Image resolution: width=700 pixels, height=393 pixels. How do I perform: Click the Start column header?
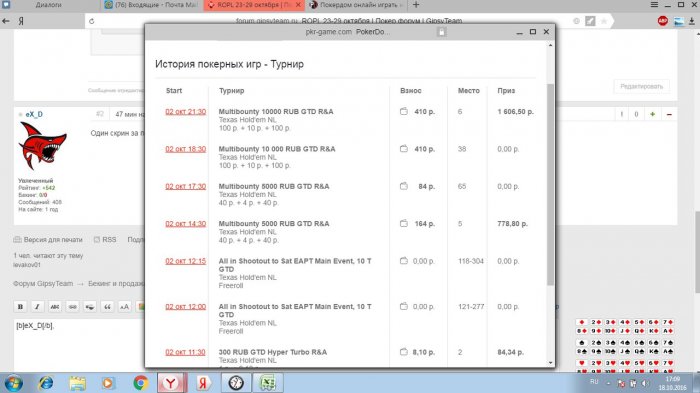(174, 91)
